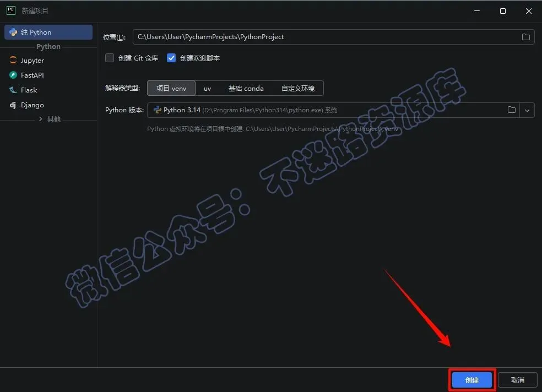Select the Pure Python project type

click(48, 32)
